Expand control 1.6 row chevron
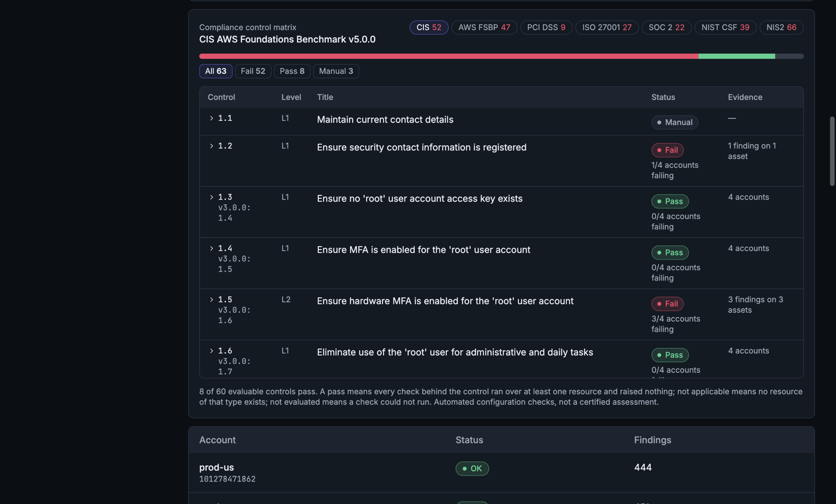 click(x=212, y=351)
